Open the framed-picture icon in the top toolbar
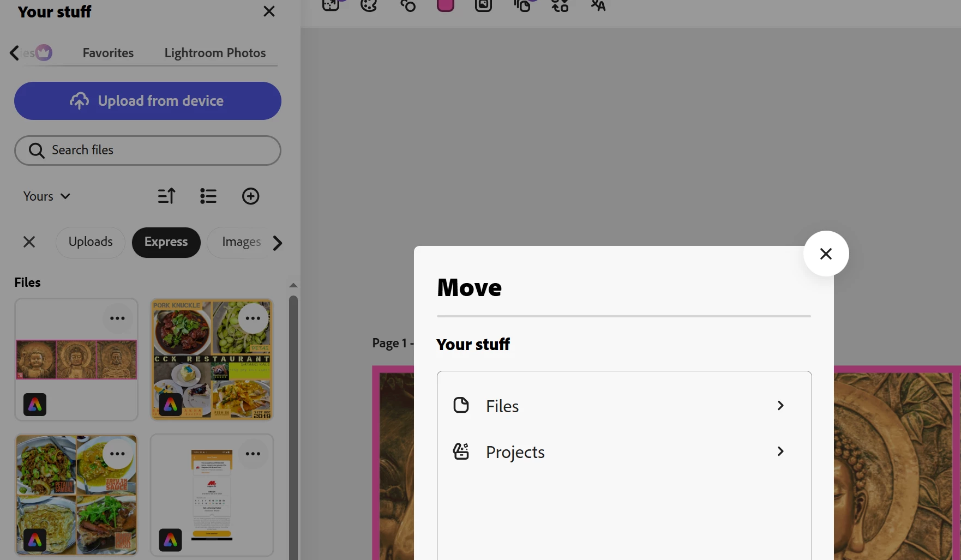 coord(484,5)
